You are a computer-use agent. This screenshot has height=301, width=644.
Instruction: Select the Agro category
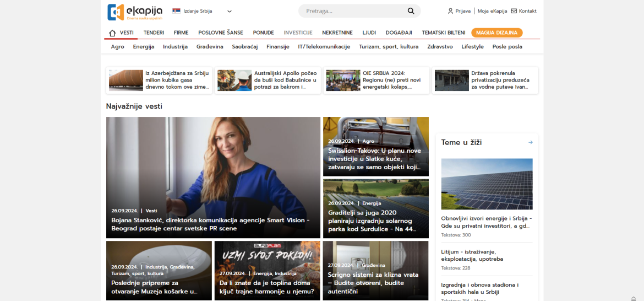(x=117, y=47)
